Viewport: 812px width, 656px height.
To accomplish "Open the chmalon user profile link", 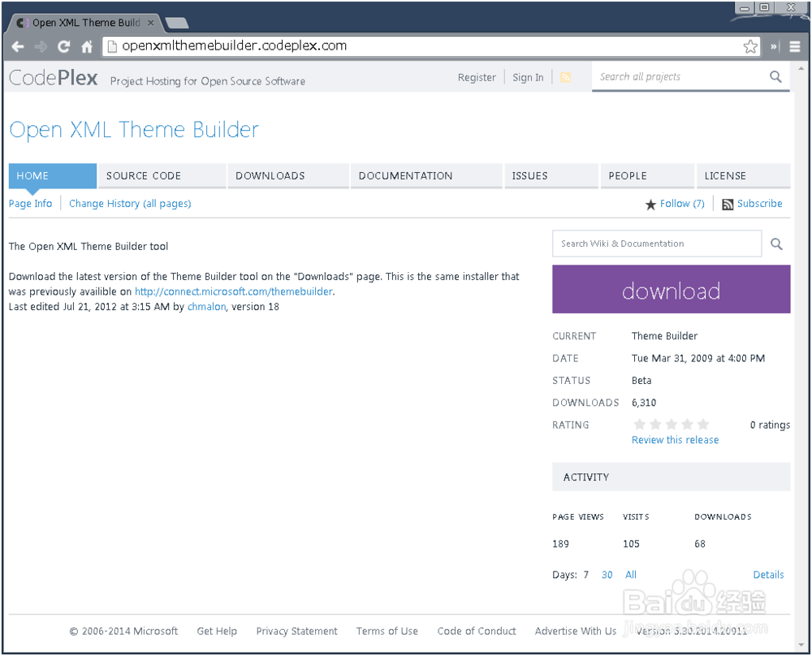I will pyautogui.click(x=206, y=307).
